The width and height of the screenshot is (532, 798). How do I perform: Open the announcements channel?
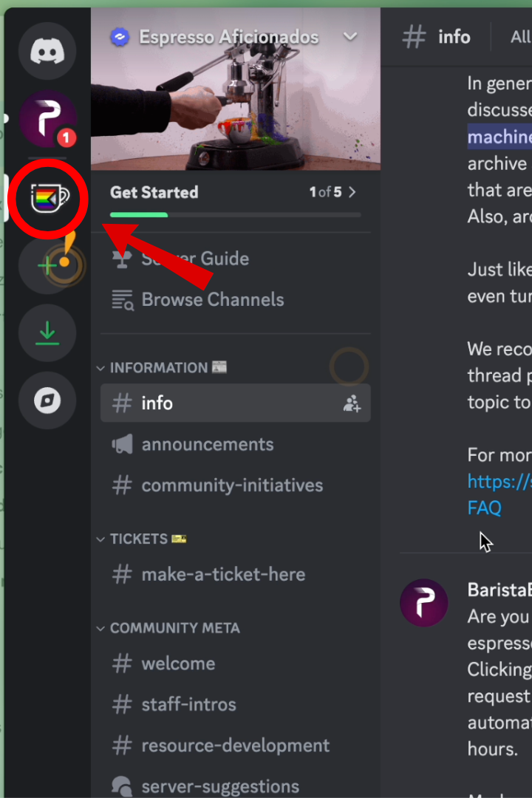pyautogui.click(x=235, y=444)
